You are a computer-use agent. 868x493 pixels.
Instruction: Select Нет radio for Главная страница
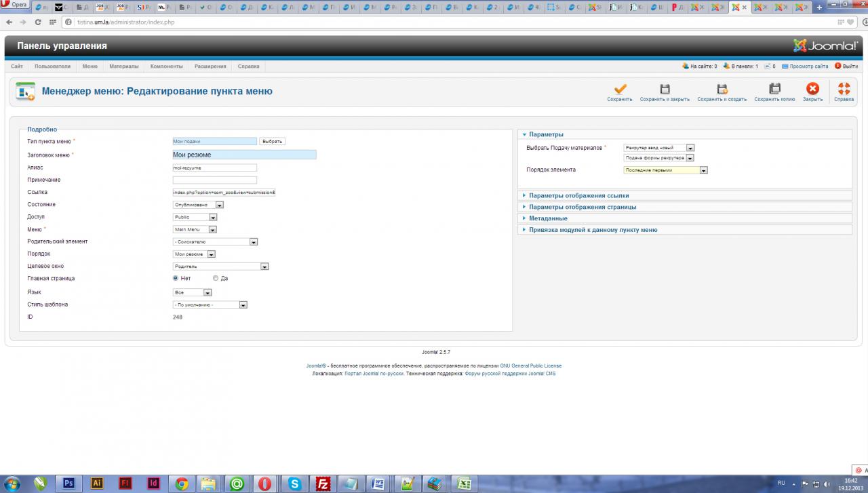[176, 278]
